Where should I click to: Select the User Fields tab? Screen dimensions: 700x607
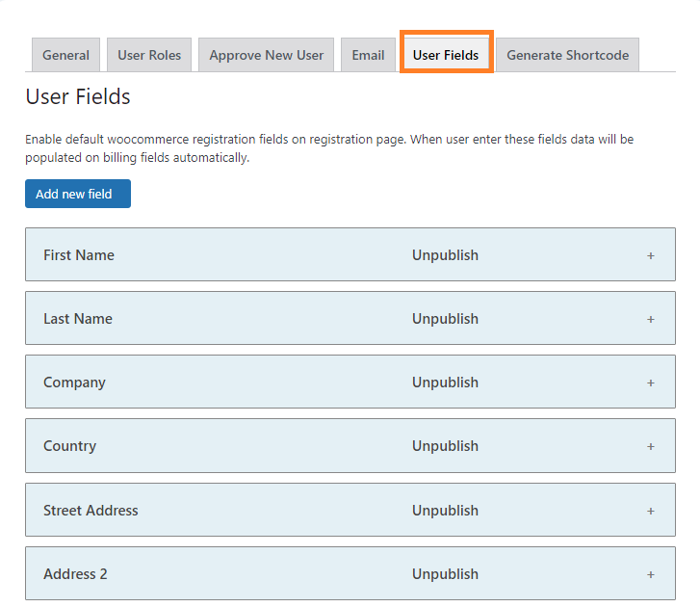446,55
